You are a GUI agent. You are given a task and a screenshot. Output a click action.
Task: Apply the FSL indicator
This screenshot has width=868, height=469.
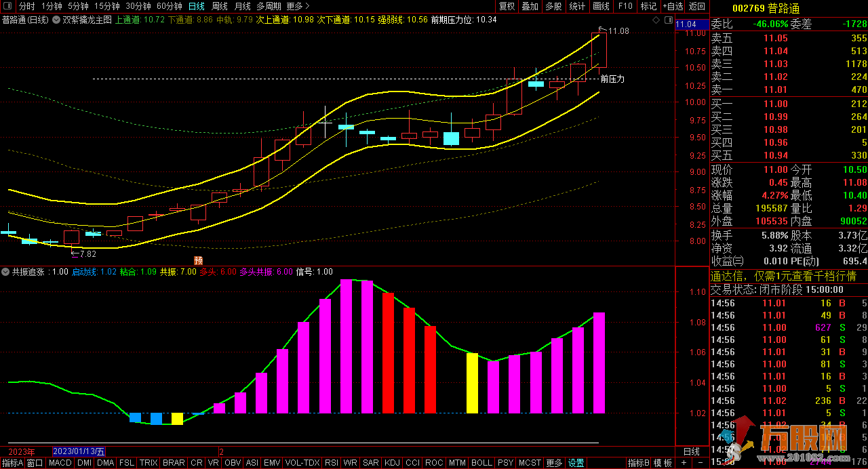127,463
